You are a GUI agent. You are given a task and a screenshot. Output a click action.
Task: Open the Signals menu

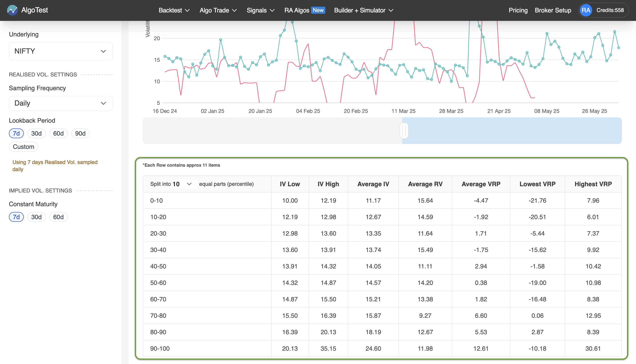click(x=260, y=10)
